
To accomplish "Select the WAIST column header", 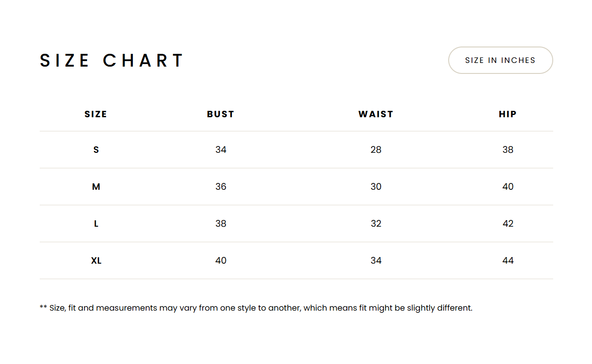I will pyautogui.click(x=376, y=114).
